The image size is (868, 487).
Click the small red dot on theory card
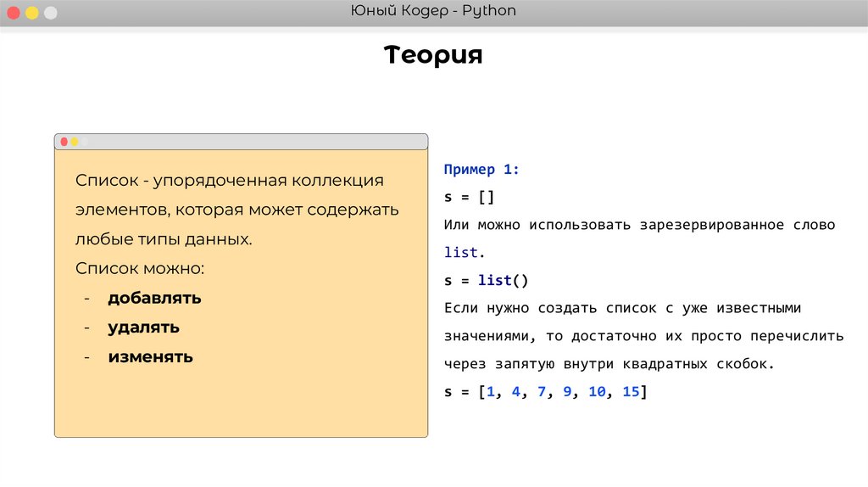(x=64, y=142)
